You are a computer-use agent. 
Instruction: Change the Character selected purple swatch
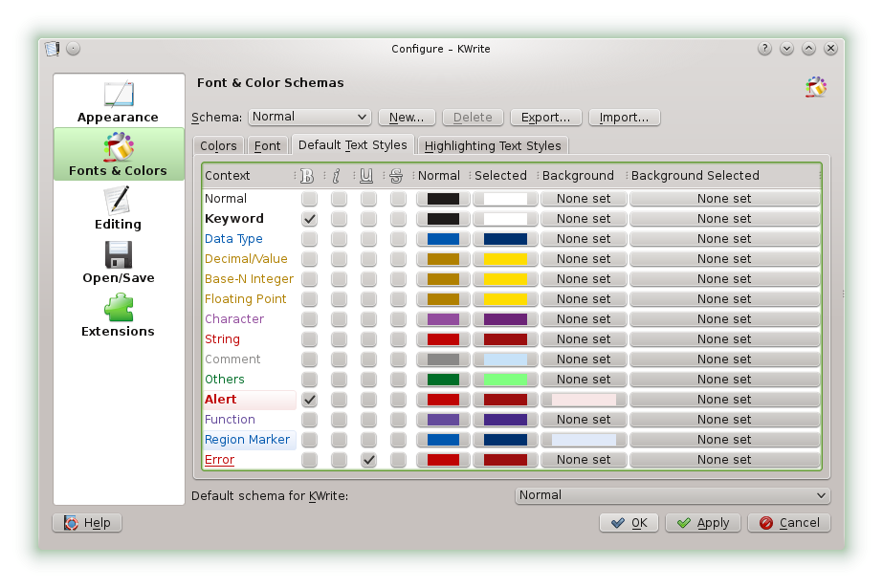505,319
